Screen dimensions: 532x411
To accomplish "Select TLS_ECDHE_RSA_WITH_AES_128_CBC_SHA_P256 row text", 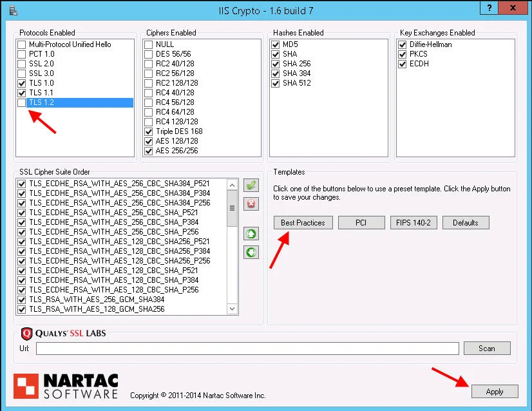I will (x=113, y=290).
